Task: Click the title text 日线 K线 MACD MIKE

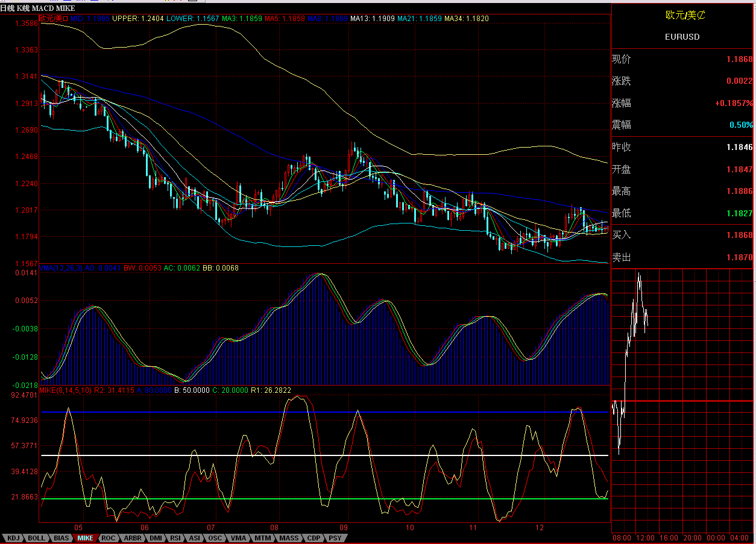Action: (37, 7)
